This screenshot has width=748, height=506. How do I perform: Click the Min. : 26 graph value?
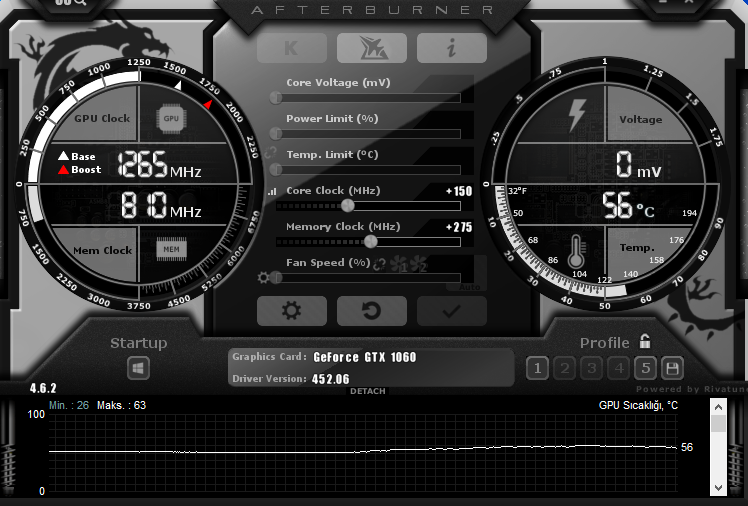(69, 405)
